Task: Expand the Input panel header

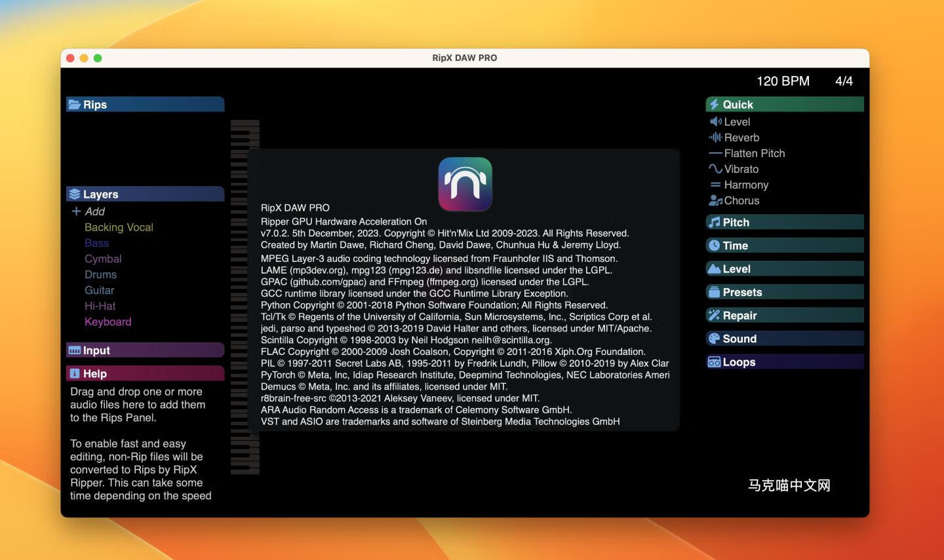Action: [x=145, y=350]
